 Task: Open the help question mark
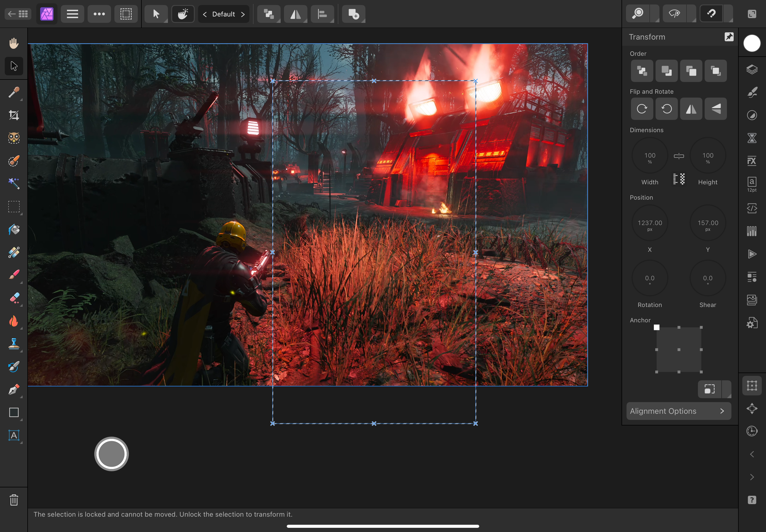[x=752, y=500]
